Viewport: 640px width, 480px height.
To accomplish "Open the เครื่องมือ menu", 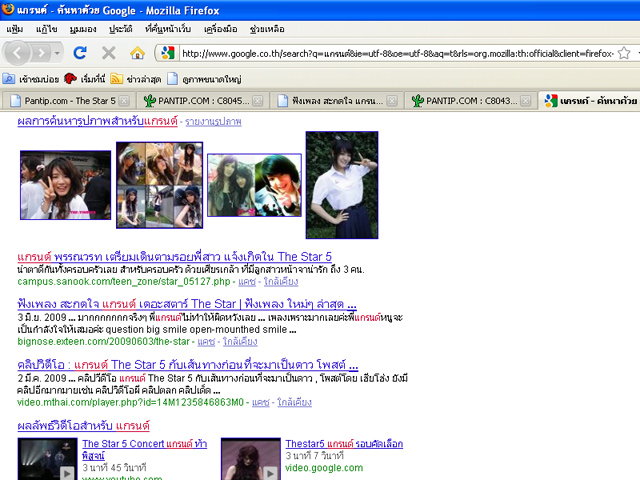I will [x=220, y=29].
